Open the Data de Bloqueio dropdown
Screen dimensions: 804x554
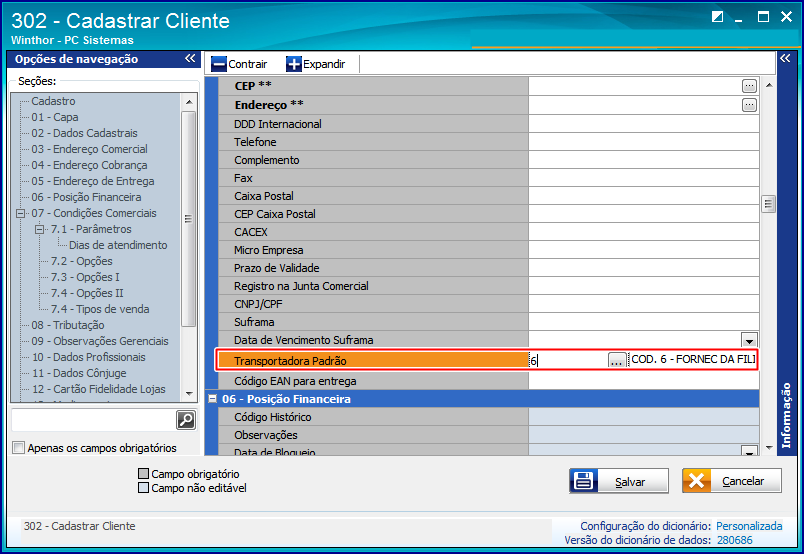tap(749, 451)
